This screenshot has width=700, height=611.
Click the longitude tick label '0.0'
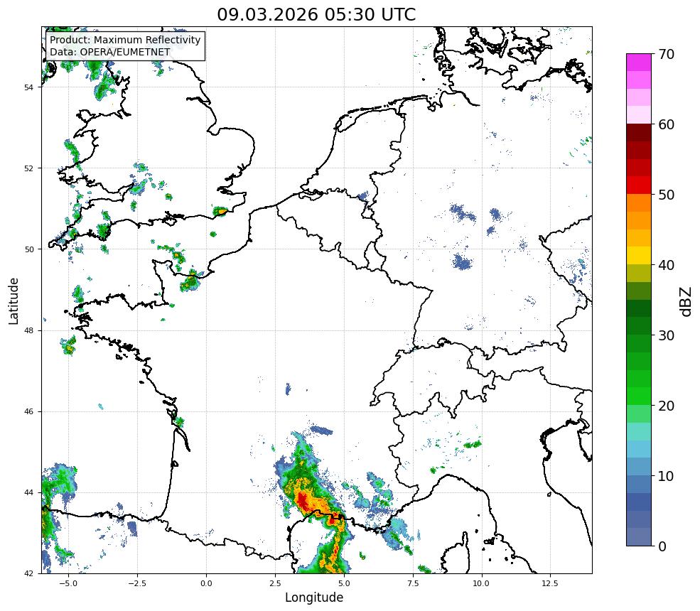tap(206, 583)
